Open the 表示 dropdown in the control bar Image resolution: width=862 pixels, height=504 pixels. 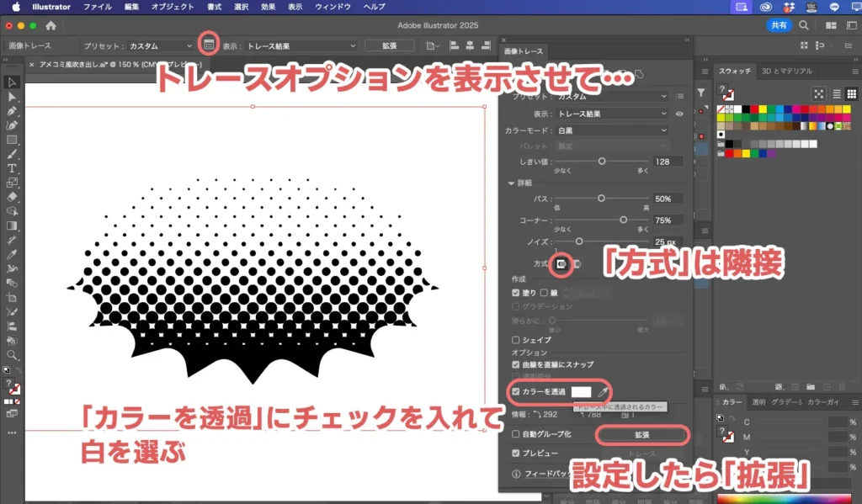tap(301, 45)
